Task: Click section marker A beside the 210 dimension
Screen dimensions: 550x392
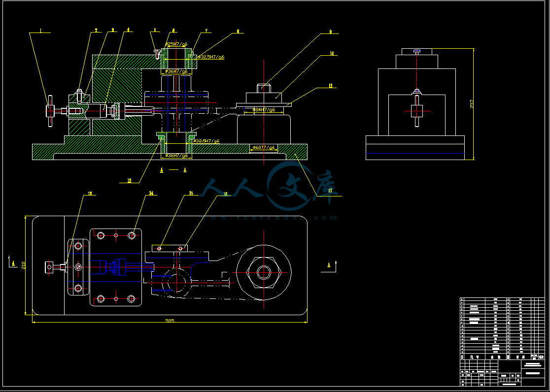Action: tap(13, 263)
